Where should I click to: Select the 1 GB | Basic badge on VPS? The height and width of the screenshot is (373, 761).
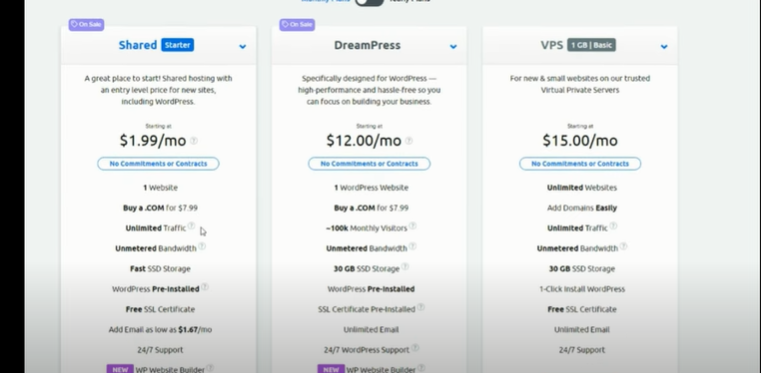tap(591, 45)
